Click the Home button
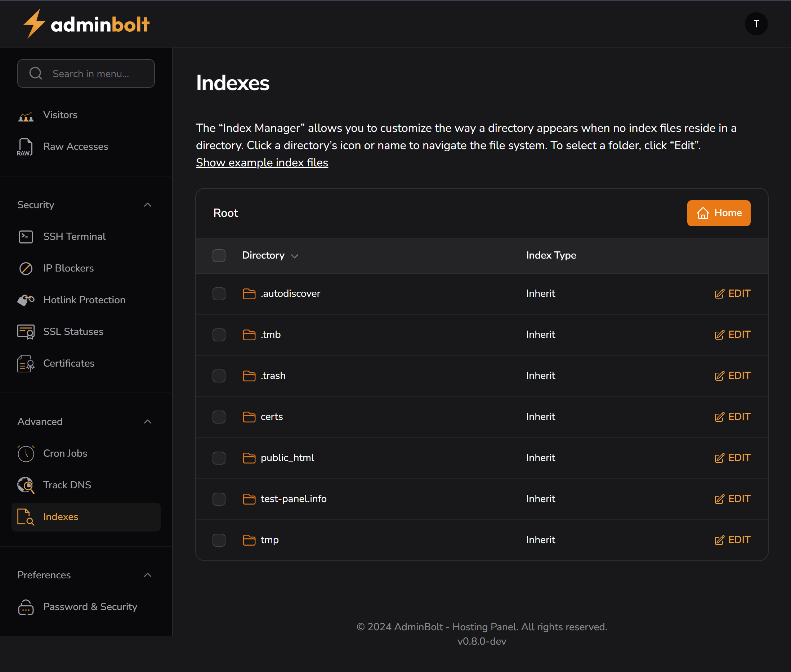 tap(718, 213)
